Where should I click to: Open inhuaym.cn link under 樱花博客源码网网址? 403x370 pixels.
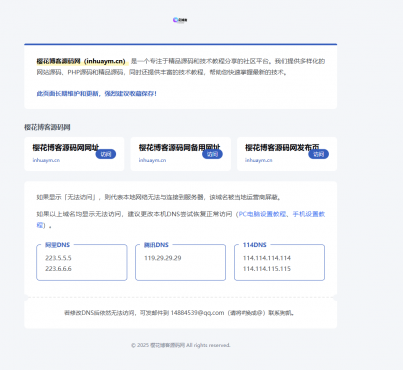point(46,160)
